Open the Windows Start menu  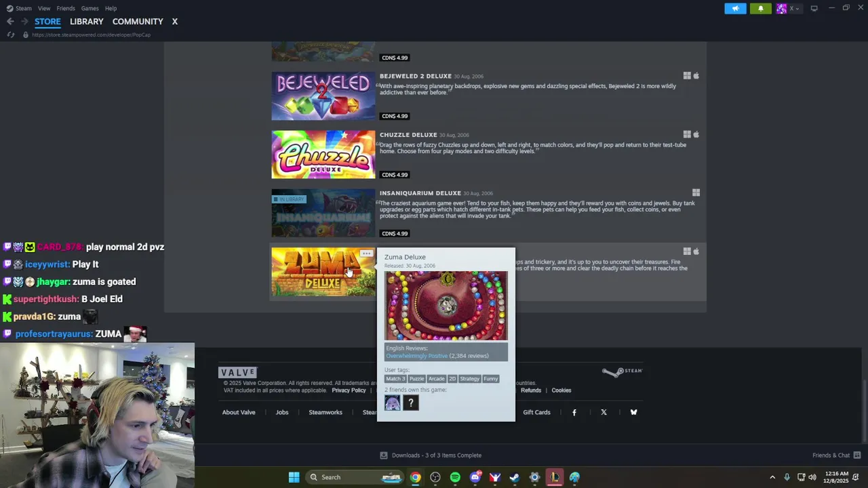click(x=294, y=477)
